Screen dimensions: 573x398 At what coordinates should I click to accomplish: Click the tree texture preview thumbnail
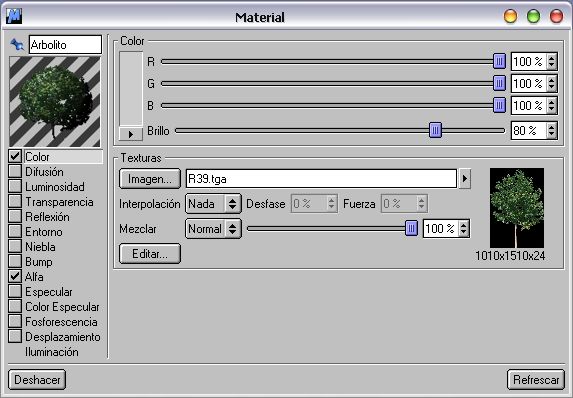(517, 208)
